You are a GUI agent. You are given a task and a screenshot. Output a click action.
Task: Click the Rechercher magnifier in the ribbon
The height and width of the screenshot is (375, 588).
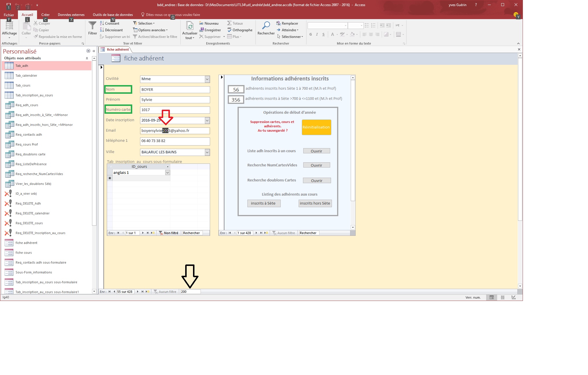266,25
